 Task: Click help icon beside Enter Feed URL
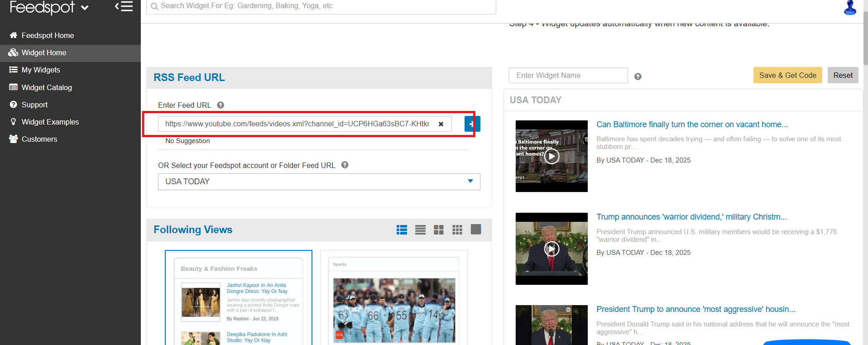(221, 105)
